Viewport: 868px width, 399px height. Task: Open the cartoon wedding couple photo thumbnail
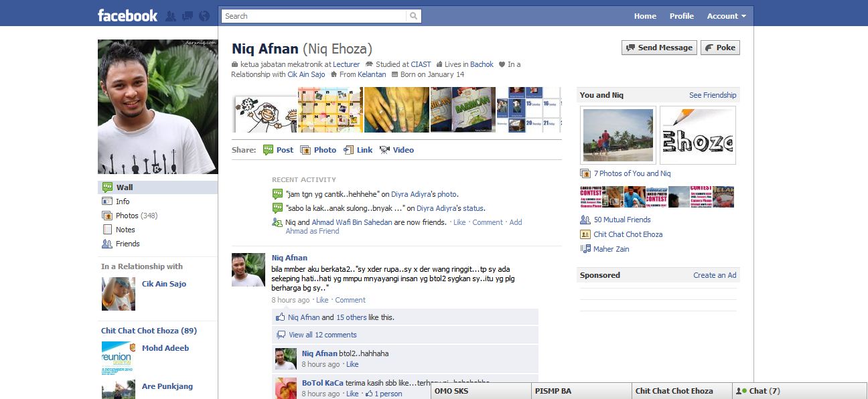click(x=265, y=110)
